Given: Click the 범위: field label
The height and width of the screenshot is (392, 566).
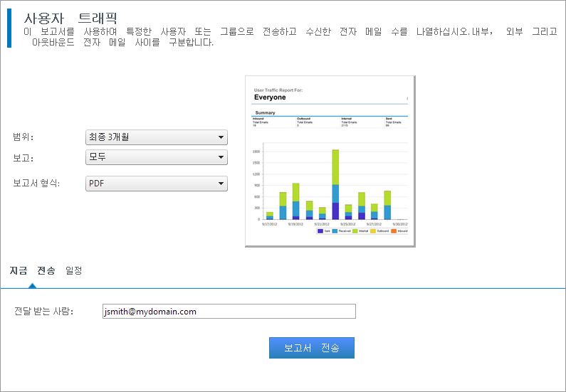Looking at the screenshot, I should tap(23, 137).
